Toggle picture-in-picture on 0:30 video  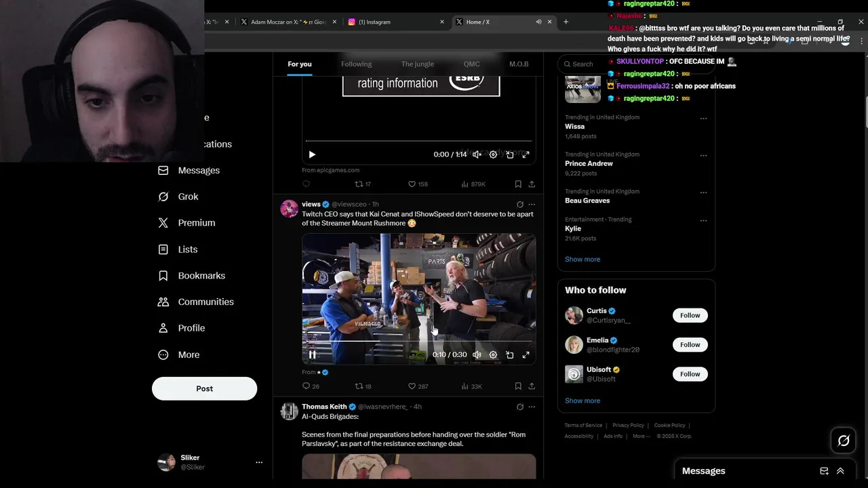click(x=509, y=354)
